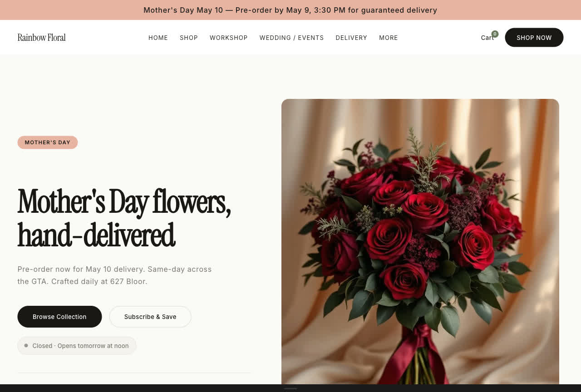The height and width of the screenshot is (392, 581).
Task: Click the drag handle on bottom bar
Action: pos(290,388)
